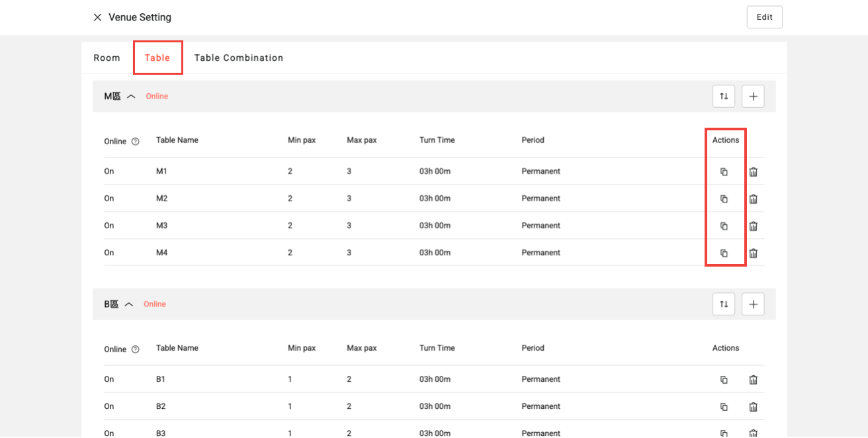The image size is (868, 438).
Task: Click the Online help icon in B區 header
Action: [136, 349]
